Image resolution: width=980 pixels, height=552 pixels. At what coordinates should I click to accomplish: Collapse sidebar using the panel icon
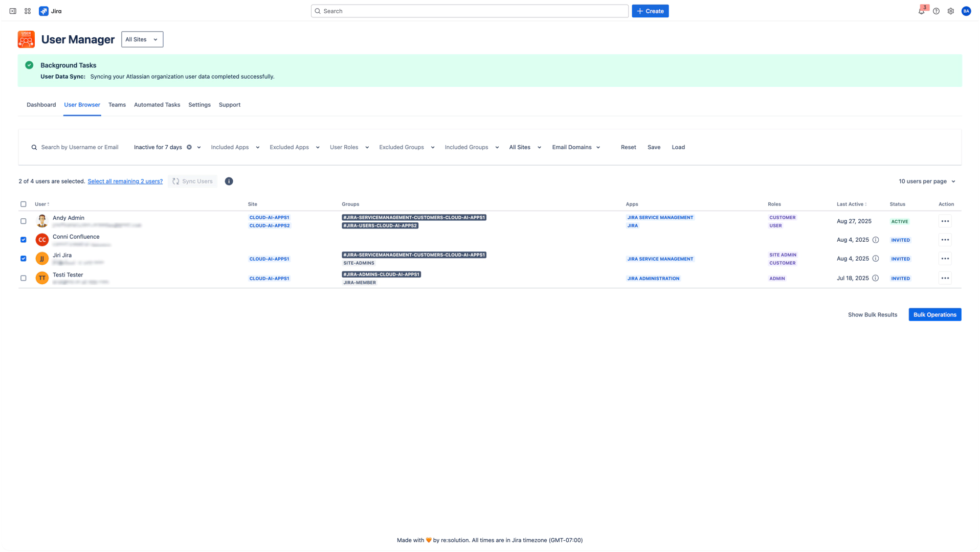click(x=13, y=11)
